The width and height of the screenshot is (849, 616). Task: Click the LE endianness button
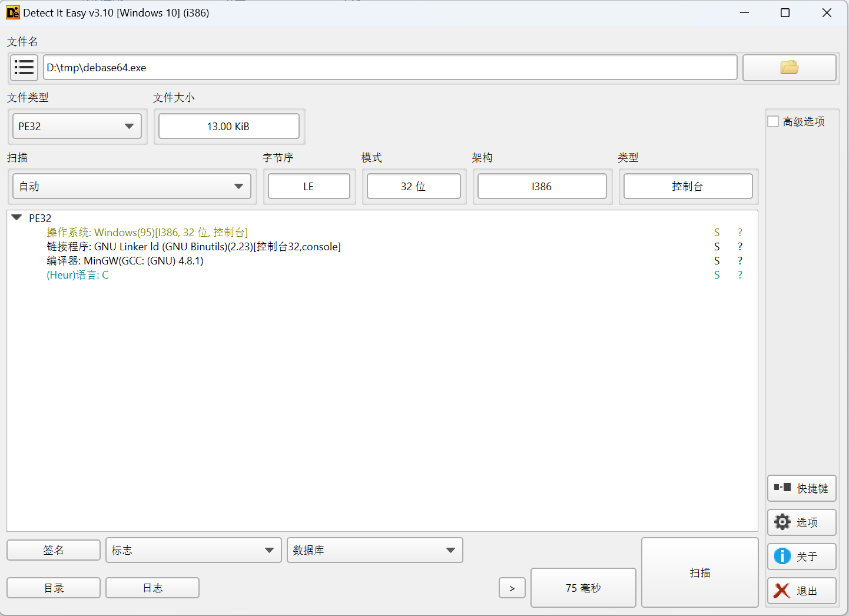pyautogui.click(x=309, y=186)
